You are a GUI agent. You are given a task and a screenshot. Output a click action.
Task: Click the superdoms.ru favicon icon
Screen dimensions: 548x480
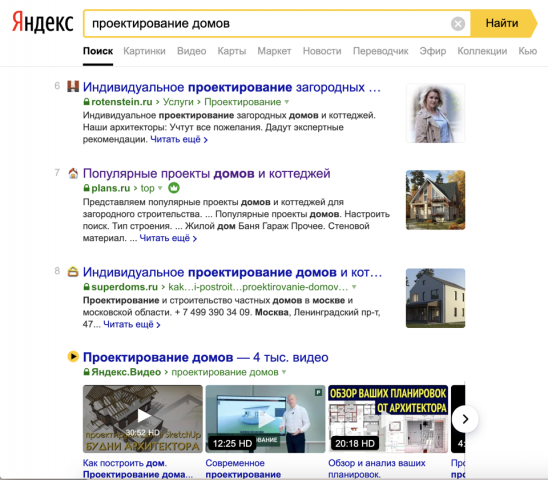pyautogui.click(x=73, y=272)
